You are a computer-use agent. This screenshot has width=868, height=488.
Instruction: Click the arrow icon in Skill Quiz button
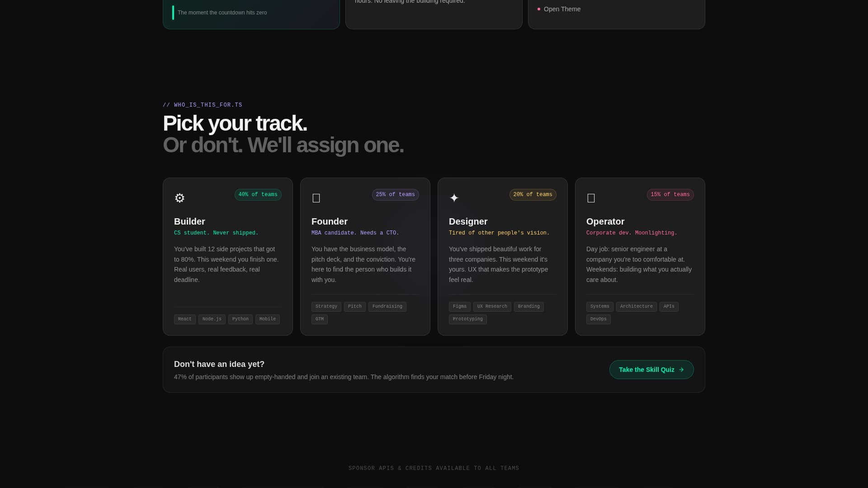(681, 370)
